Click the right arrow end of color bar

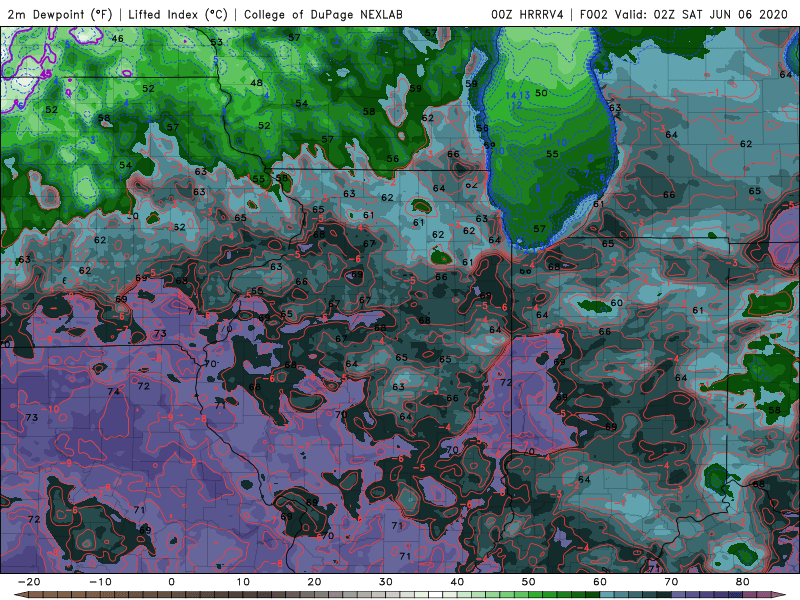(x=781, y=595)
